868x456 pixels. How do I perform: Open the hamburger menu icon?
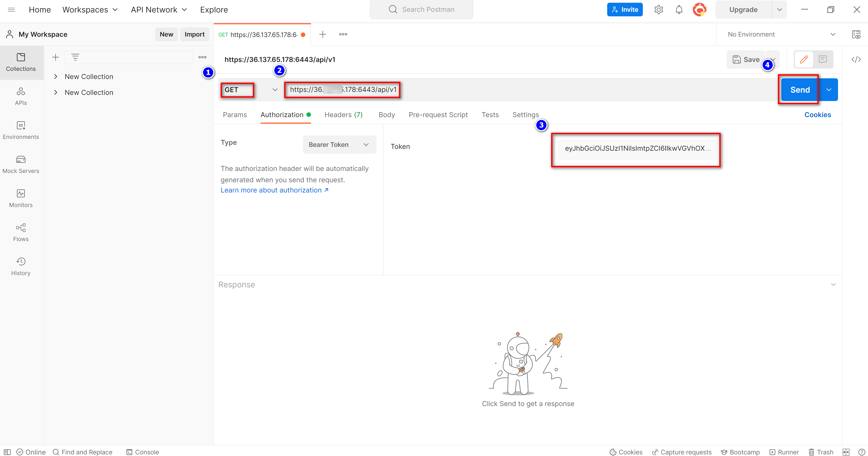[x=11, y=10]
